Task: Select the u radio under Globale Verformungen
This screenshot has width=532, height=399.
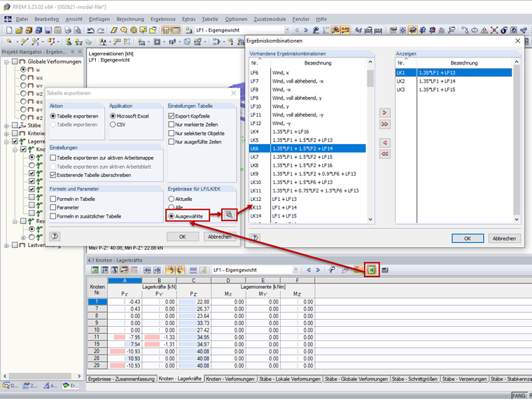Action: (x=23, y=69)
